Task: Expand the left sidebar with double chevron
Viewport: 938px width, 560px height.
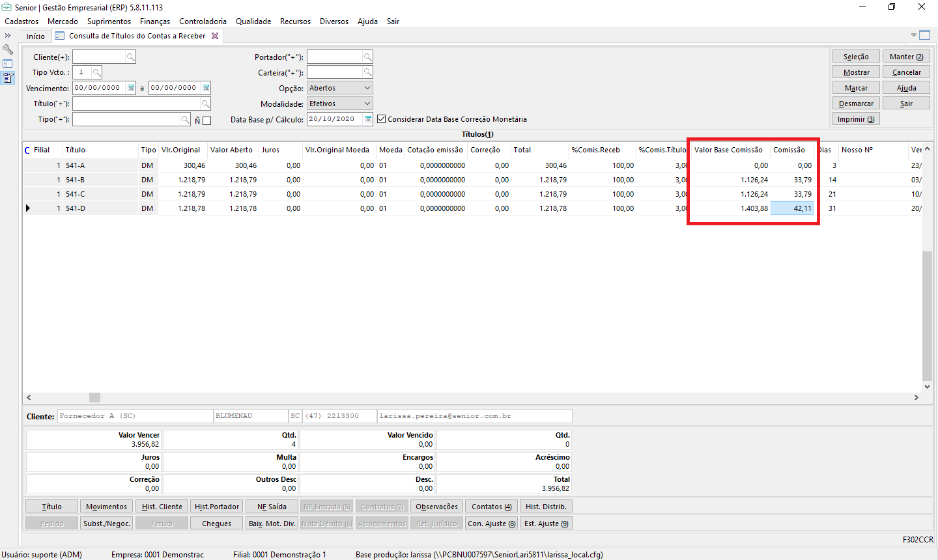Action: pos(8,36)
